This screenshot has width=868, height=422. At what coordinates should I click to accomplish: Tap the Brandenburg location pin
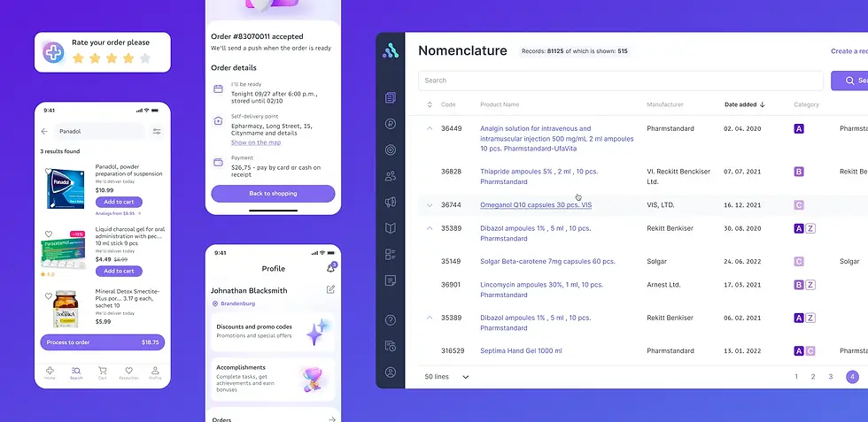click(215, 303)
